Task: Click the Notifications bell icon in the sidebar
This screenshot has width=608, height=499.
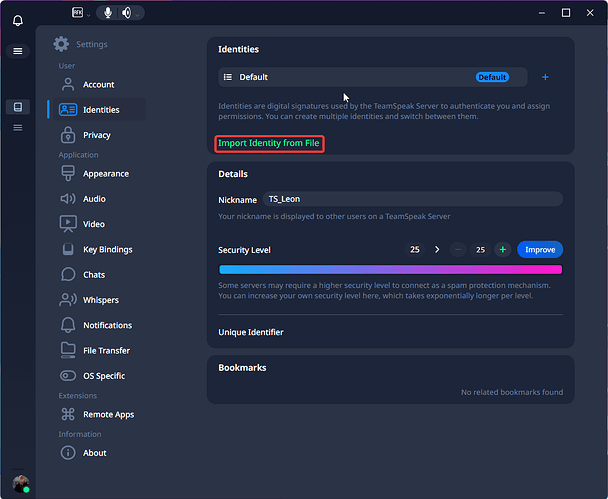Action: point(68,325)
